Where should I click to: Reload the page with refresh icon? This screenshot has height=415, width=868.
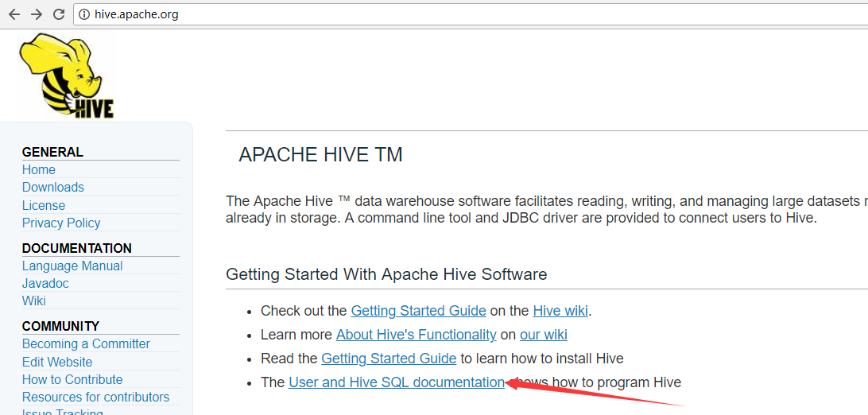59,14
